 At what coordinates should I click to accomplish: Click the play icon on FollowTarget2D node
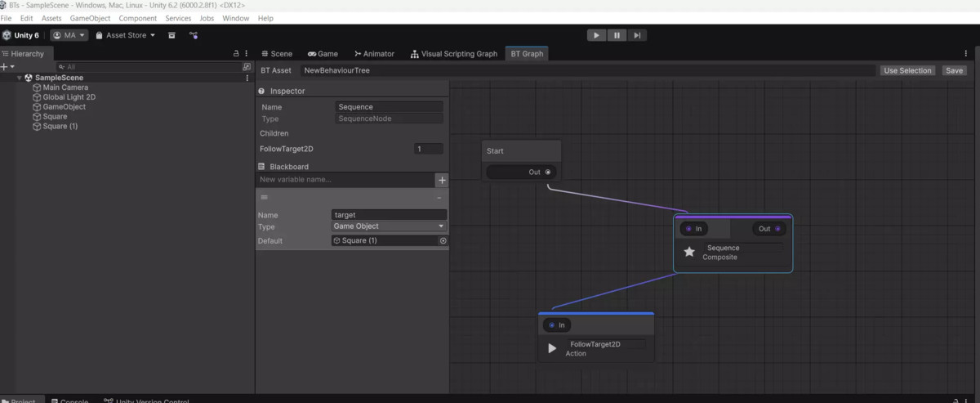pos(552,348)
